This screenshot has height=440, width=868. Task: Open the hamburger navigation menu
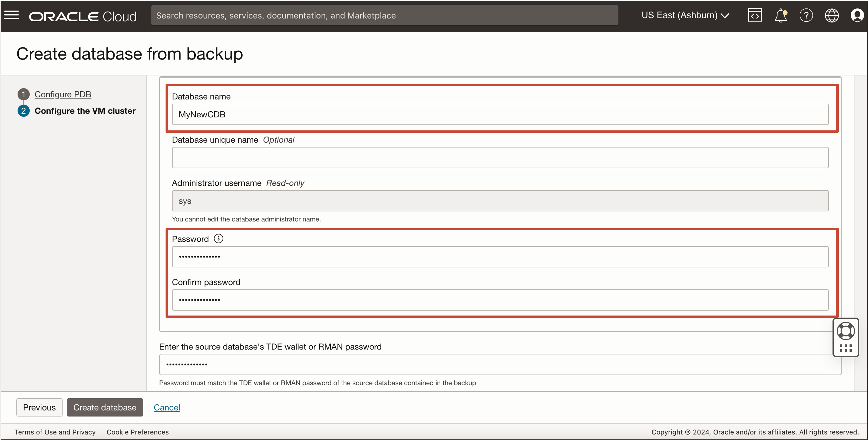12,15
